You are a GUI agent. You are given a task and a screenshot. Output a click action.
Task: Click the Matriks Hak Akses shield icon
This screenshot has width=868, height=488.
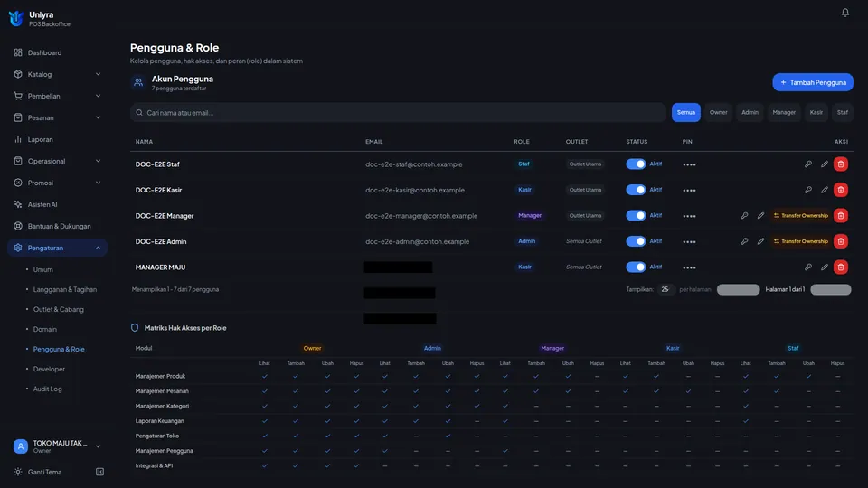click(135, 327)
